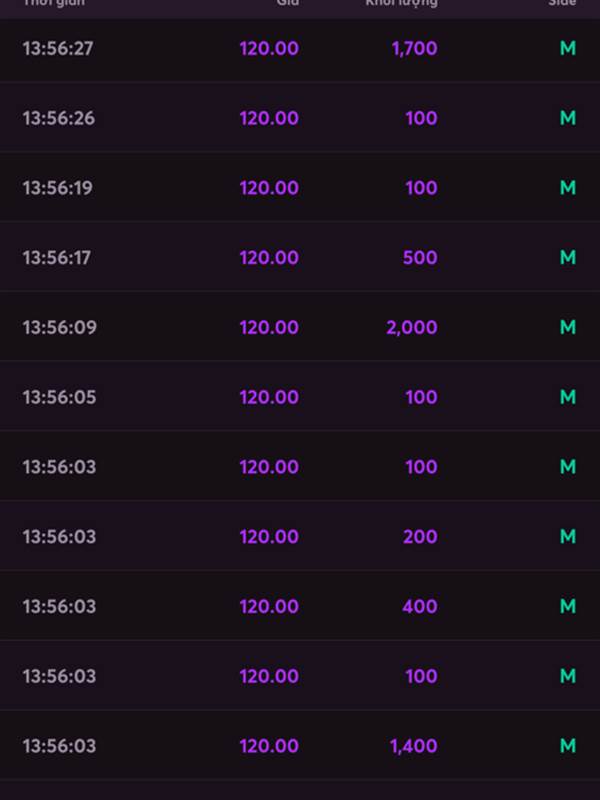Click the 13:56:26 trade timestamp
The width and height of the screenshot is (600, 800).
click(59, 118)
